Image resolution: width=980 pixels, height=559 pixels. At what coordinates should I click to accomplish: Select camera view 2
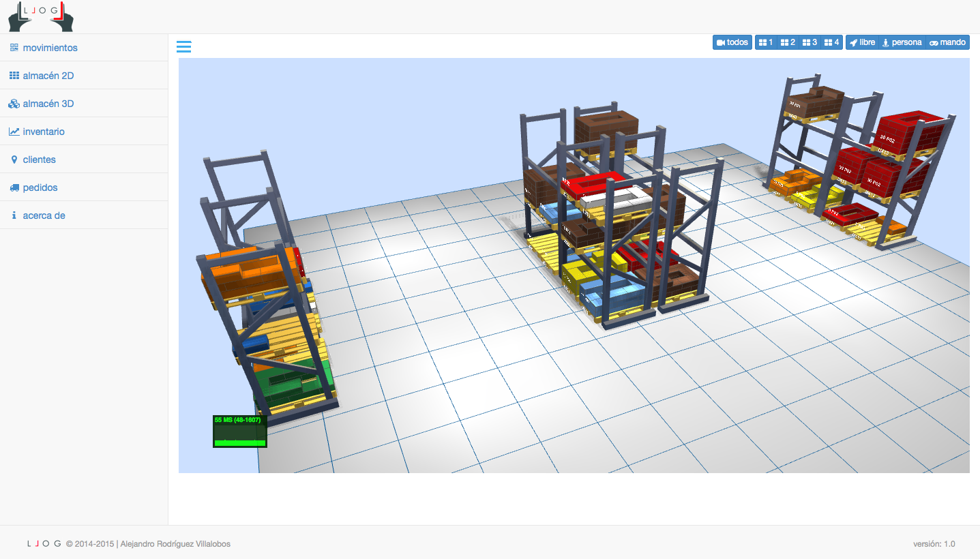[788, 42]
